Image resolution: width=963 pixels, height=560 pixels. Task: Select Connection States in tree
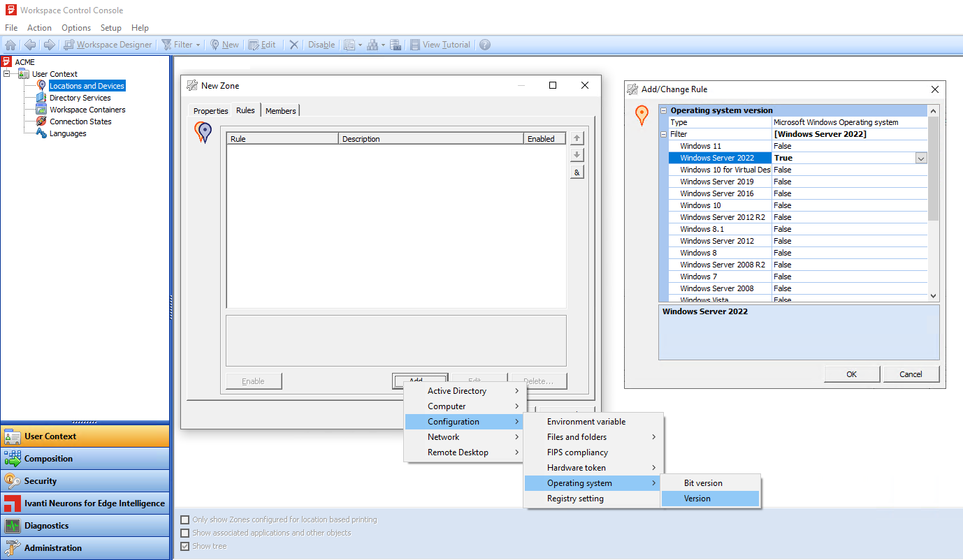tap(80, 121)
